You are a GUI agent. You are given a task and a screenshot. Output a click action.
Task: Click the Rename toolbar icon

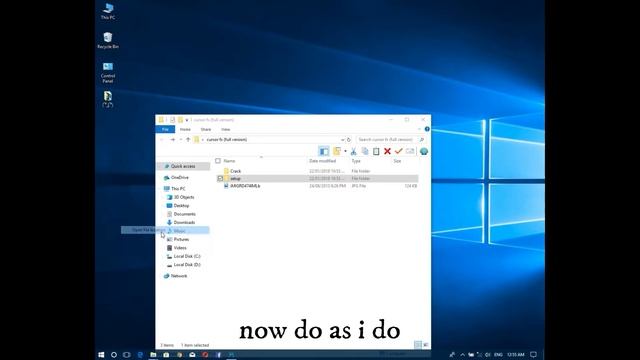coord(410,151)
